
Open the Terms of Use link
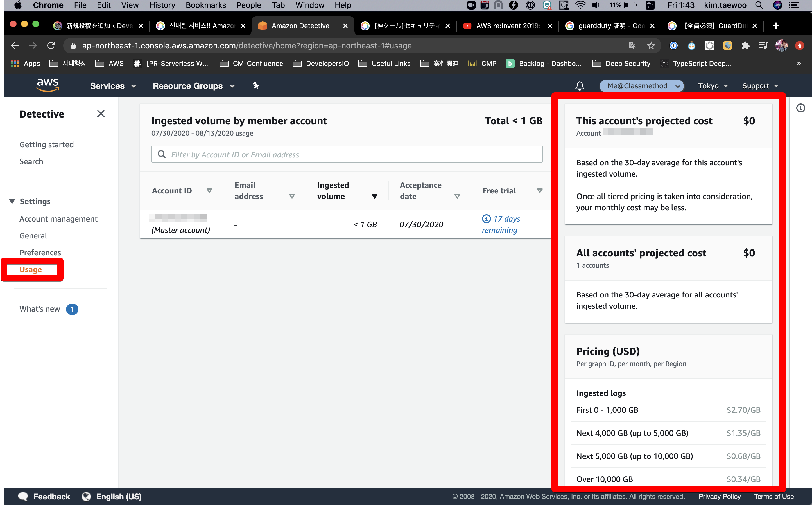tap(773, 496)
